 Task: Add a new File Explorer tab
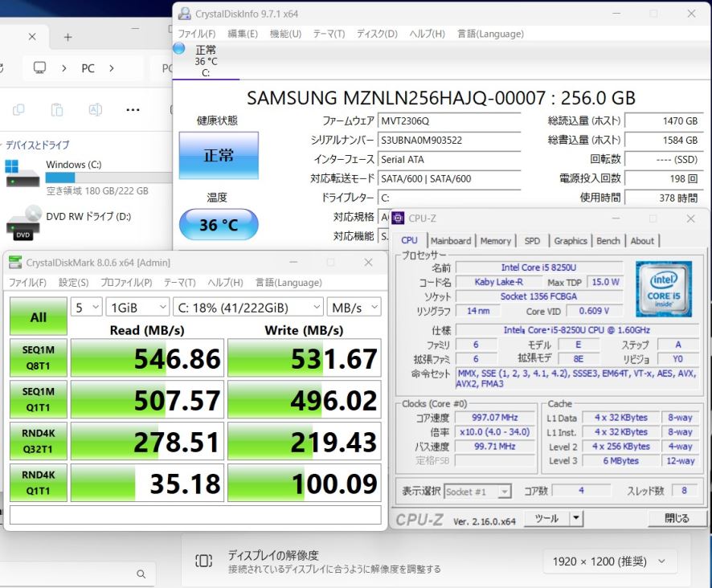click(x=68, y=37)
